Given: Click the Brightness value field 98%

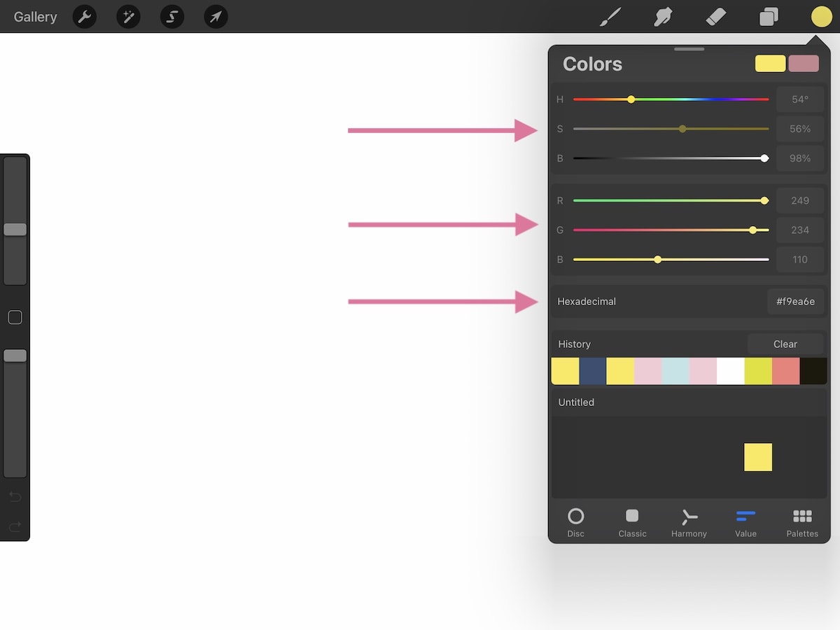Looking at the screenshot, I should pos(800,158).
